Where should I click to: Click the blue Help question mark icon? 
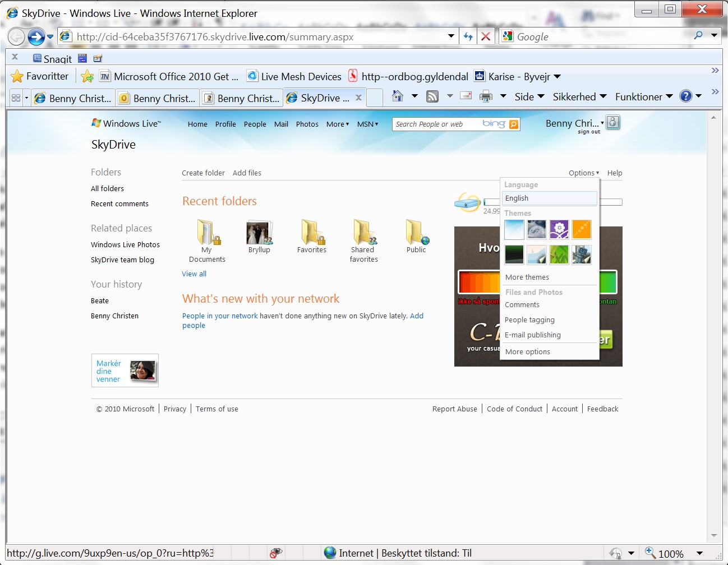[685, 96]
